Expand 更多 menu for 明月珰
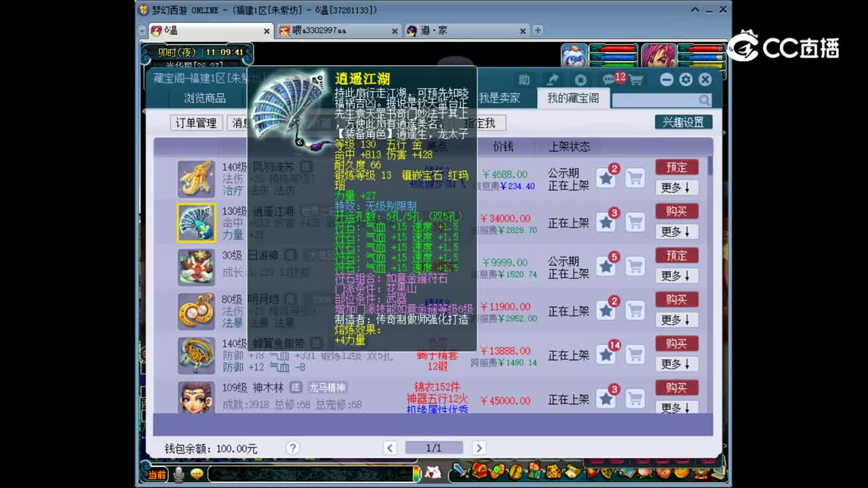This screenshot has height=488, width=868. coord(677,320)
